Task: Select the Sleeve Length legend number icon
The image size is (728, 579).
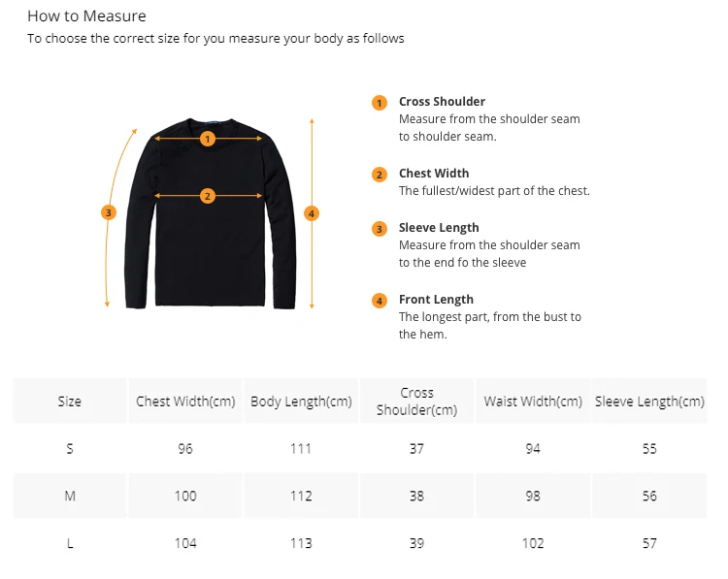Action: pyautogui.click(x=380, y=229)
